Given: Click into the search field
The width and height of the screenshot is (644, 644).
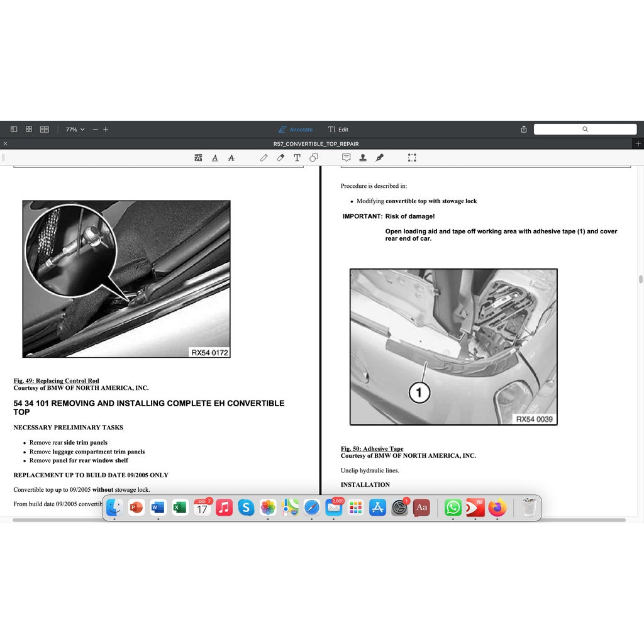Looking at the screenshot, I should (x=585, y=130).
